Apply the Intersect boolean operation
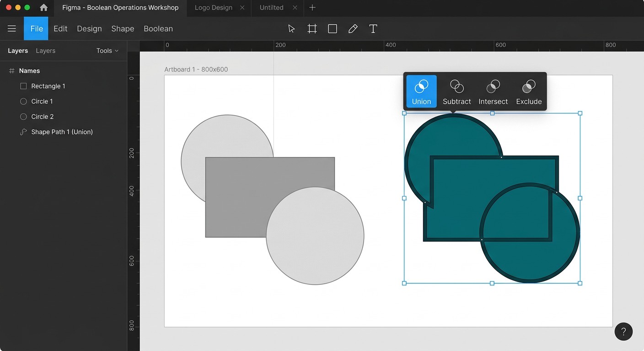The height and width of the screenshot is (351, 644). point(493,91)
